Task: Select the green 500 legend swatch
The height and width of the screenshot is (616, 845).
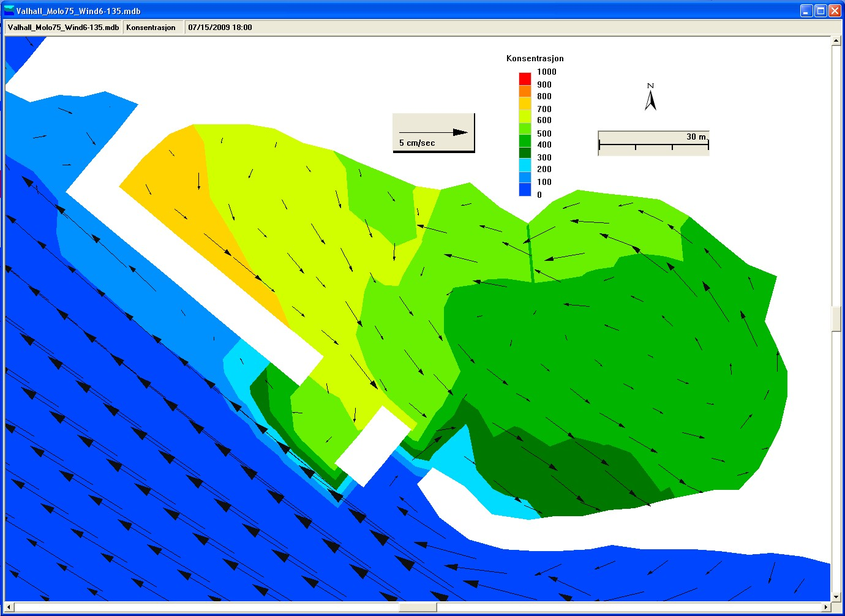Action: (525, 140)
